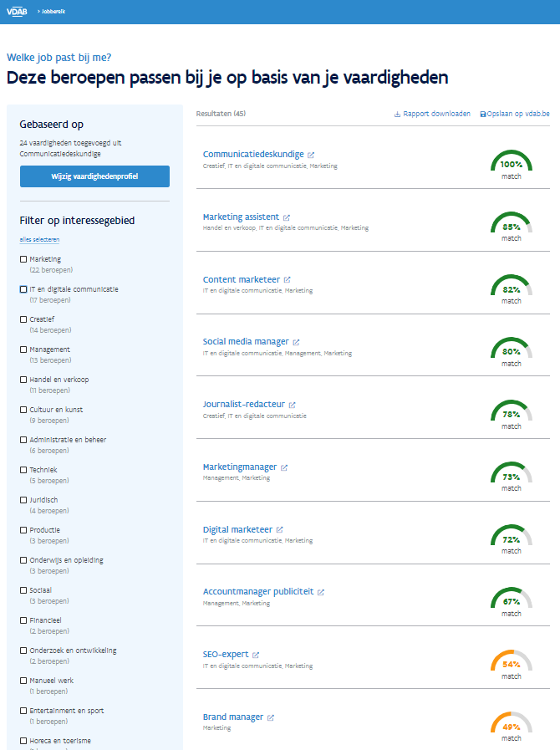
Task: Click the Jobbereik breadcrumb in header
Action: click(53, 11)
